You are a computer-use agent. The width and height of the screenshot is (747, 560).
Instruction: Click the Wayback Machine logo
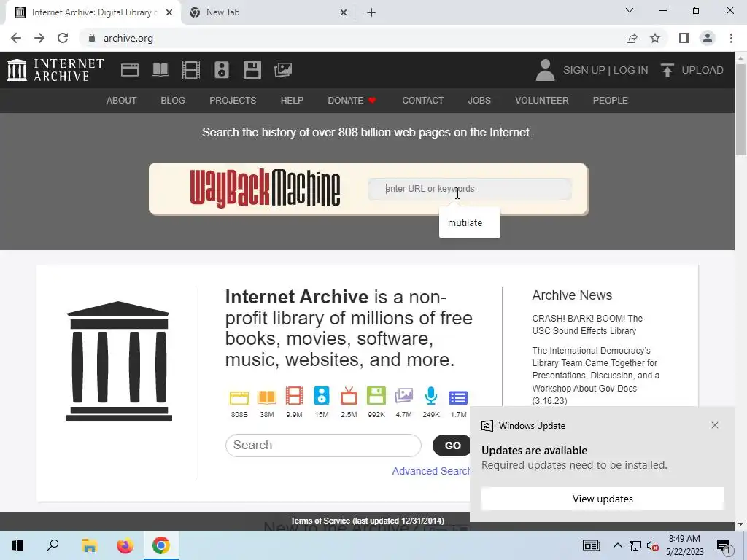(265, 189)
